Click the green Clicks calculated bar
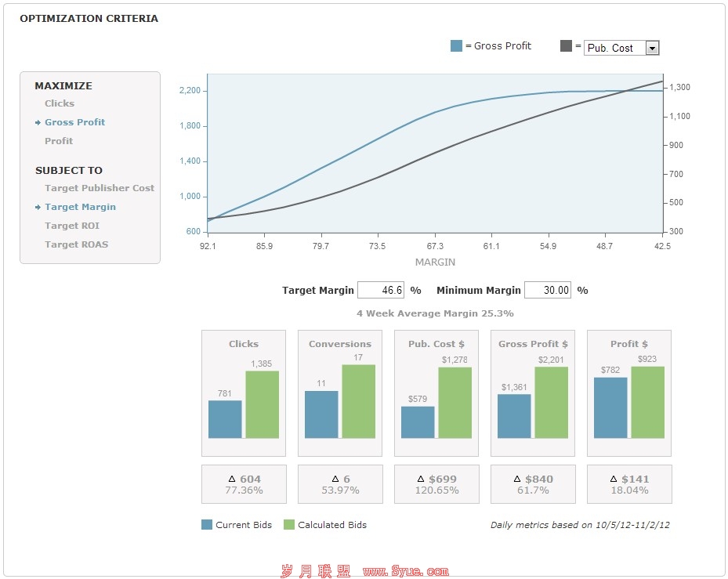The image size is (728, 579). (x=262, y=404)
